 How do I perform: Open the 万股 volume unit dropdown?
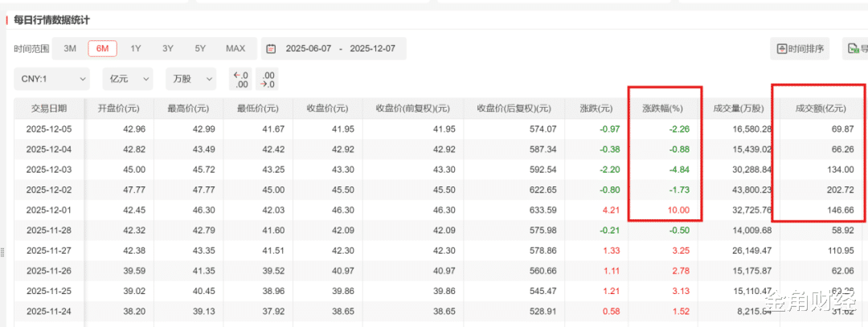click(190, 79)
